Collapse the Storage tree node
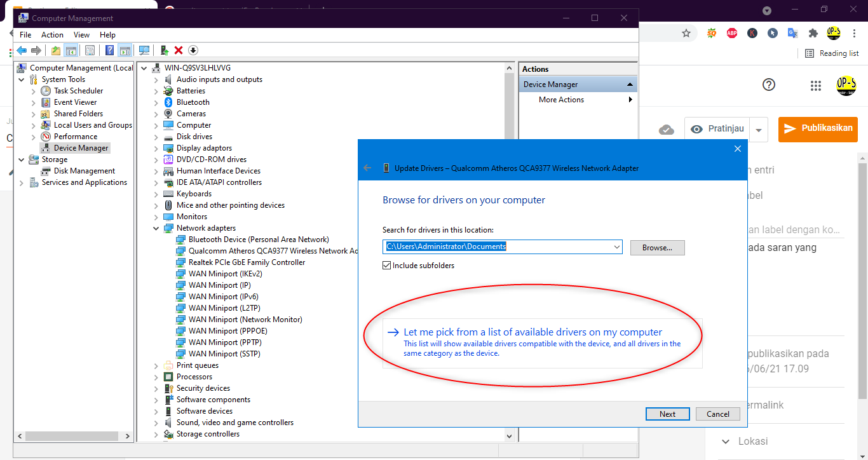 click(x=22, y=159)
